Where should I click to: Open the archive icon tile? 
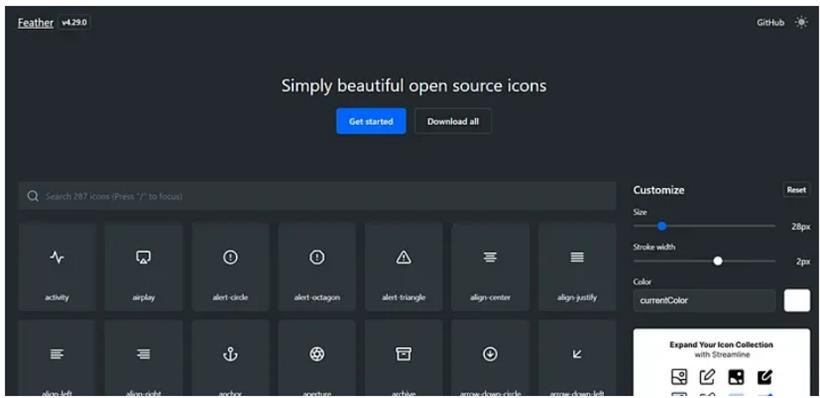click(404, 358)
